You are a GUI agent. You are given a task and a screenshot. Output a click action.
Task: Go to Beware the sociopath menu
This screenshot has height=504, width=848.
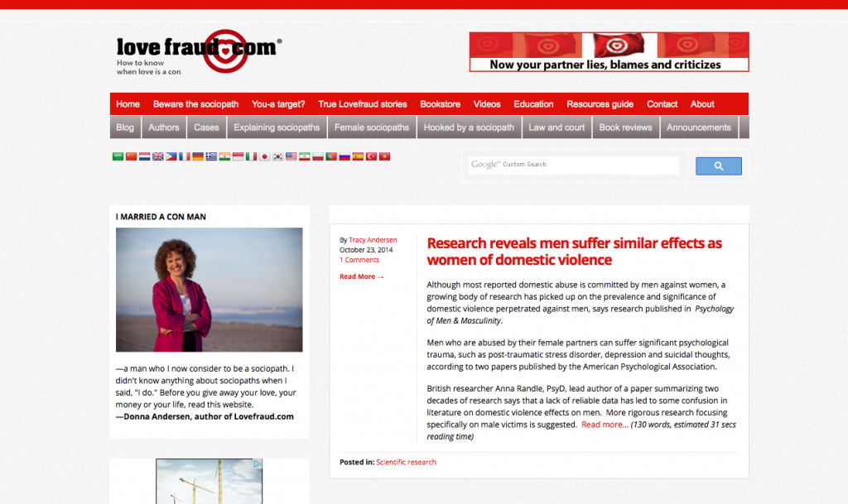[195, 104]
